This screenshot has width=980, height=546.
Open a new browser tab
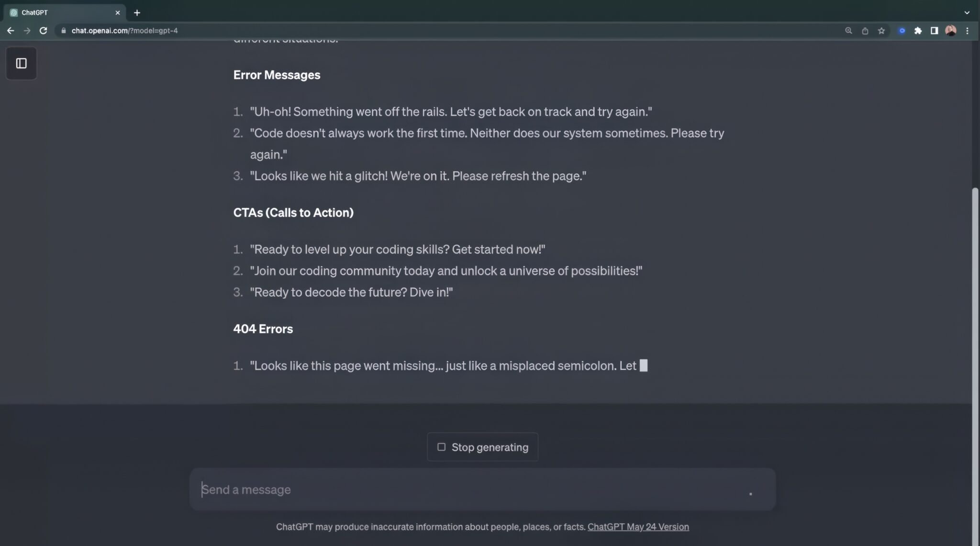(x=137, y=12)
